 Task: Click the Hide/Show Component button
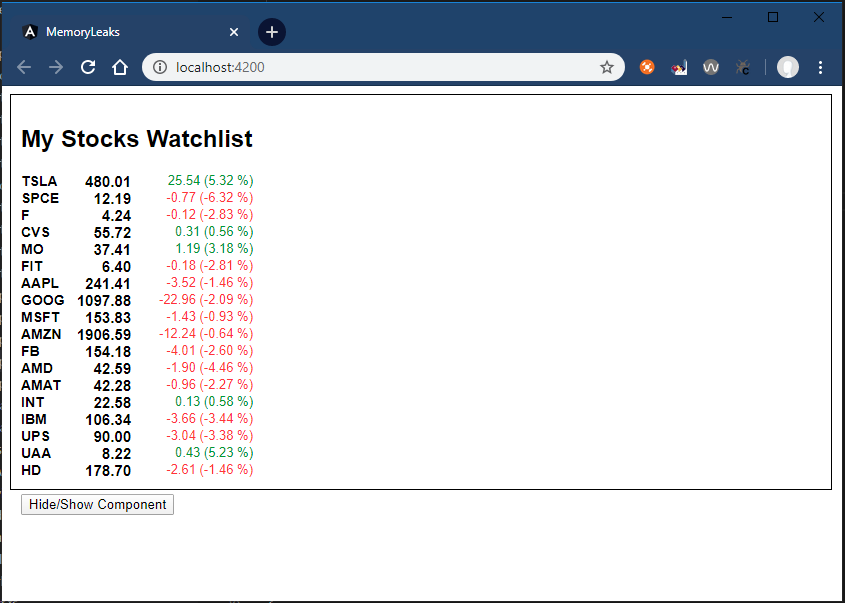tap(98, 504)
